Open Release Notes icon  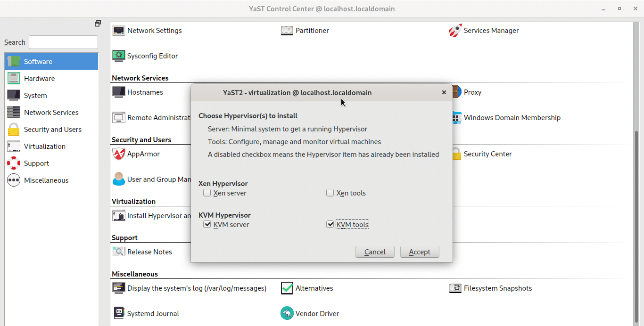pyautogui.click(x=119, y=252)
